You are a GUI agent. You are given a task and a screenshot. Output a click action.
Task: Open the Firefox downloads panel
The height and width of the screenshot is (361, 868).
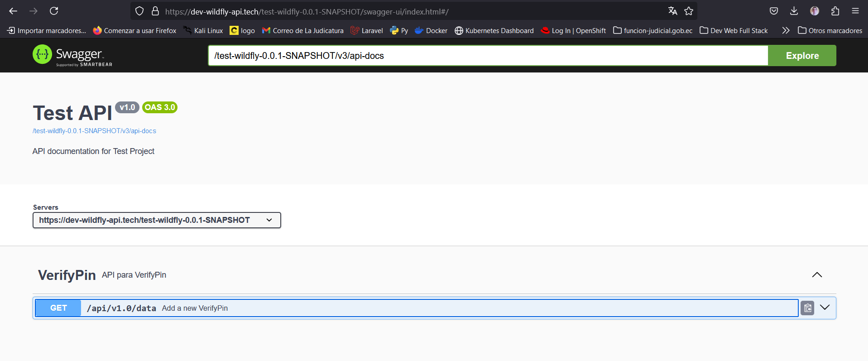tap(794, 11)
